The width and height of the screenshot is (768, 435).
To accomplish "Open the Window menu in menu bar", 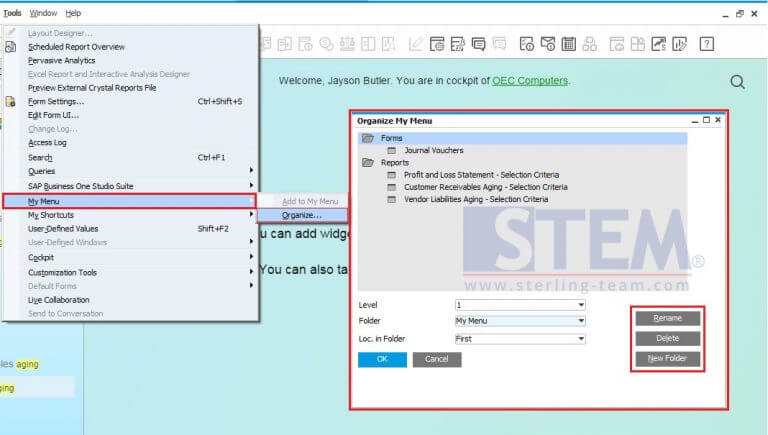I will point(43,13).
